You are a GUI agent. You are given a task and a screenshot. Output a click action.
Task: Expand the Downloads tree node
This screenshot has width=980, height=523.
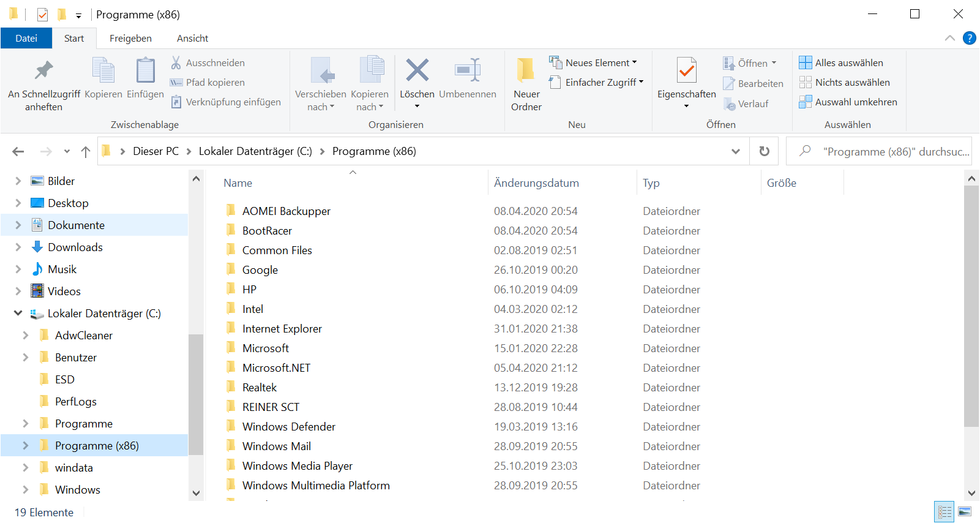[18, 247]
